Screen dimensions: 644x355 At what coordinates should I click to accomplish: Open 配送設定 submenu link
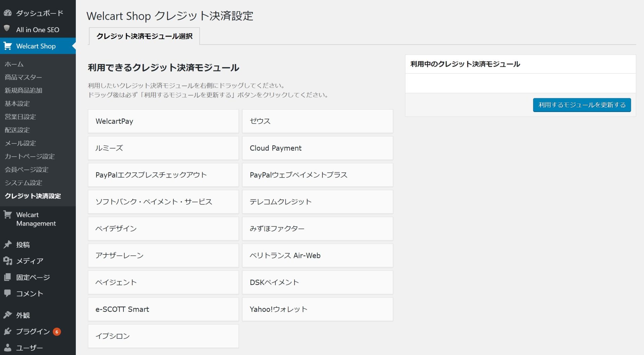click(17, 130)
